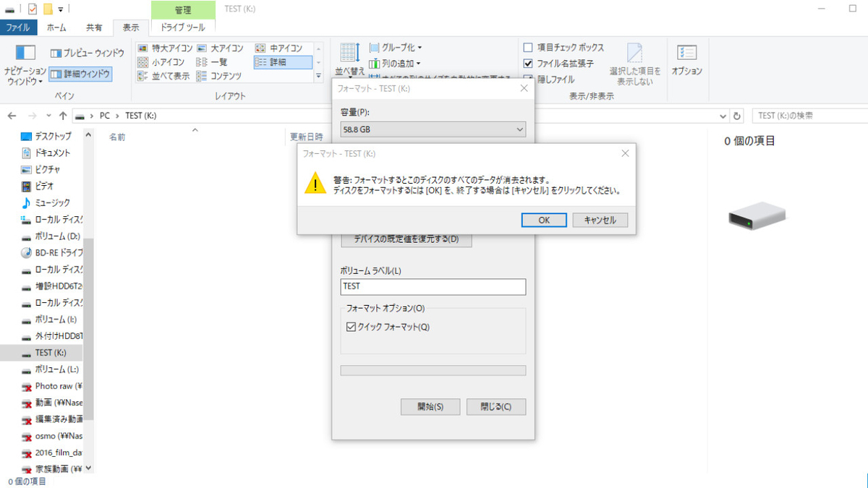Choose the Details (詳細) layout icon

[282, 62]
